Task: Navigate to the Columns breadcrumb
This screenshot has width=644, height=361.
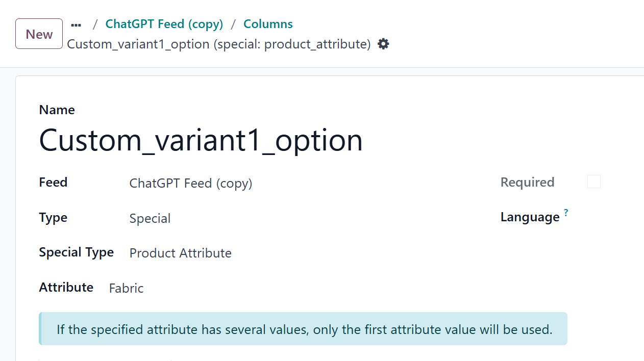Action: click(268, 23)
